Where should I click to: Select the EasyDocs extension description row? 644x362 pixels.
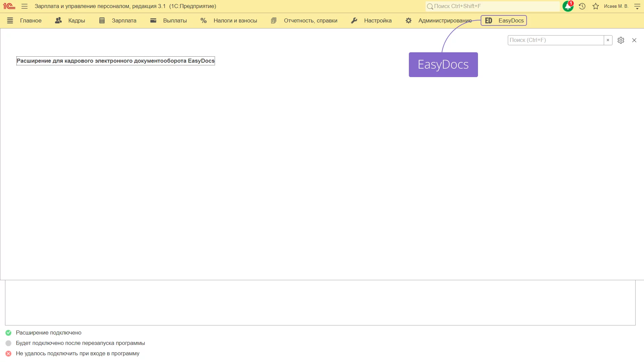coord(116,61)
